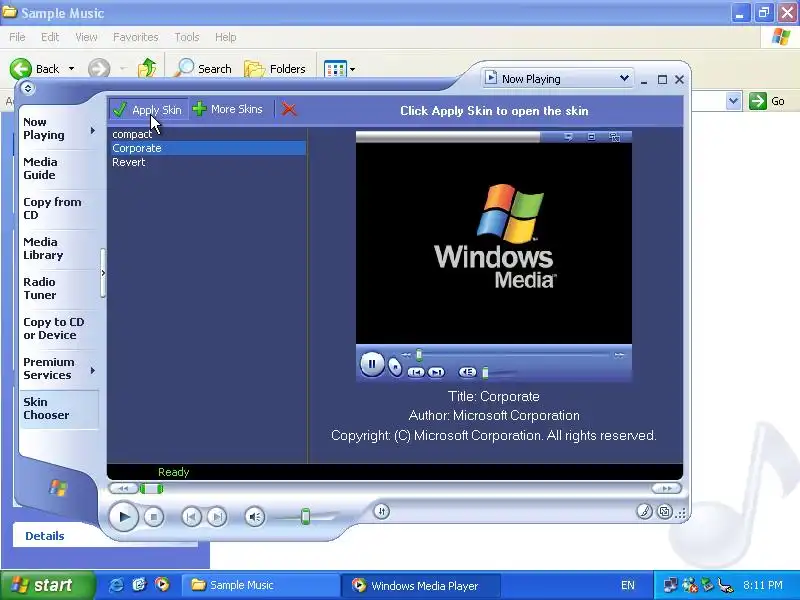Click the Previous track button

click(x=191, y=517)
